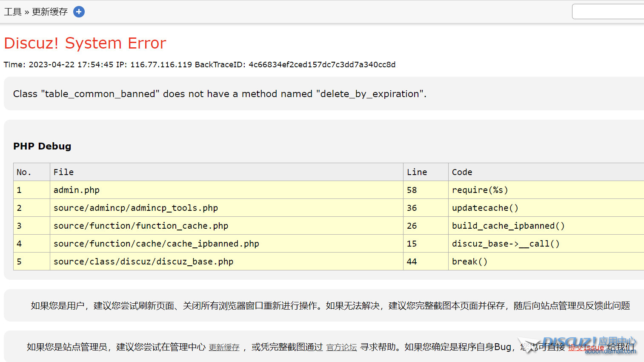The width and height of the screenshot is (644, 362).
Task: Click the File column header
Action: 227,172
